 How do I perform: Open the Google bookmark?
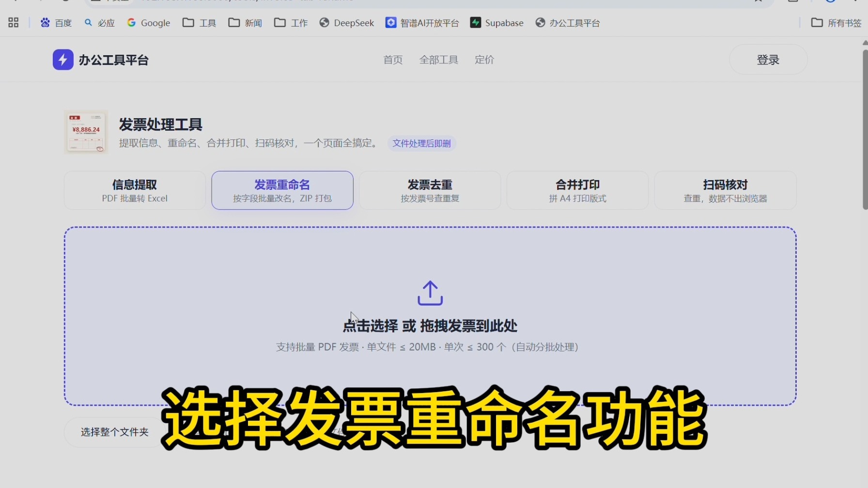point(149,23)
